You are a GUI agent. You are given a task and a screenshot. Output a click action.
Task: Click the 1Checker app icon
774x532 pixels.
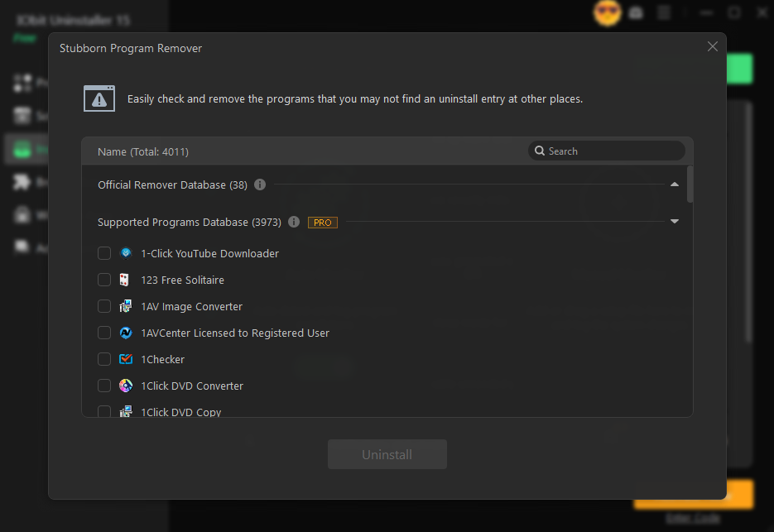click(x=125, y=359)
